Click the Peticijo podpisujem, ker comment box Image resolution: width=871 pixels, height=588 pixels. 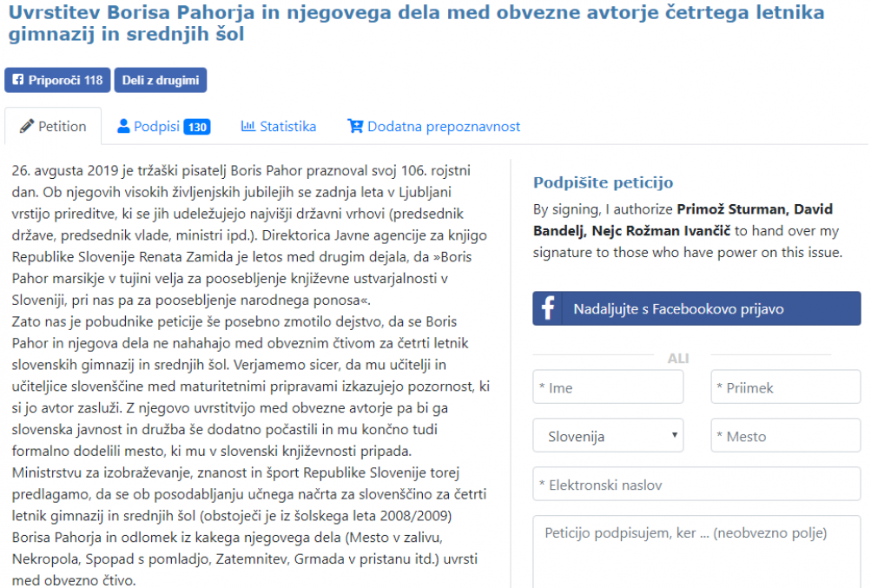tap(696, 552)
